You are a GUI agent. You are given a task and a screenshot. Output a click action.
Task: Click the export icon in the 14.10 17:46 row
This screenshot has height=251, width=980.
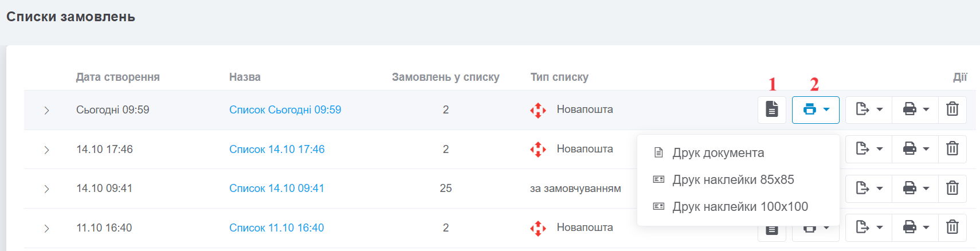click(x=869, y=148)
